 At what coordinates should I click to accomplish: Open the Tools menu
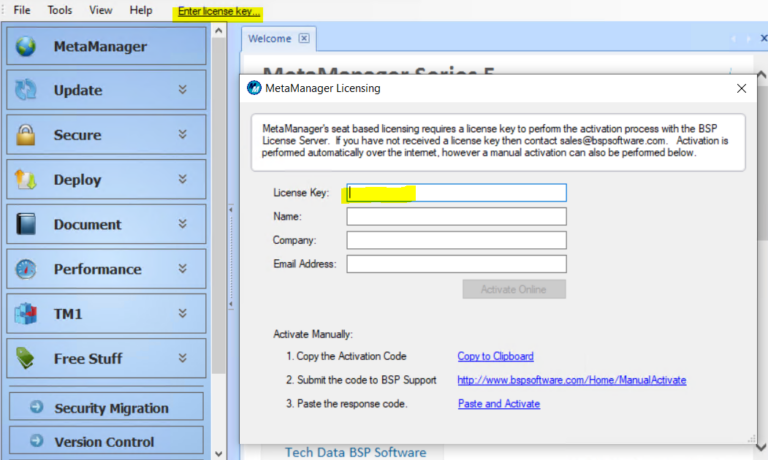pyautogui.click(x=60, y=10)
